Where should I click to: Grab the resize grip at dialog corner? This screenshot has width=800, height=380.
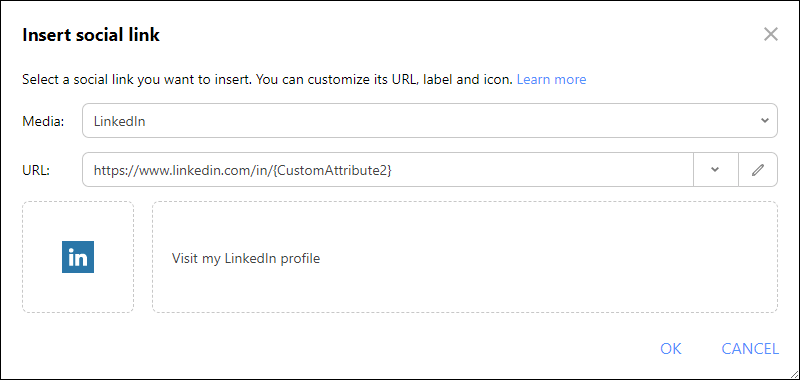point(793,374)
